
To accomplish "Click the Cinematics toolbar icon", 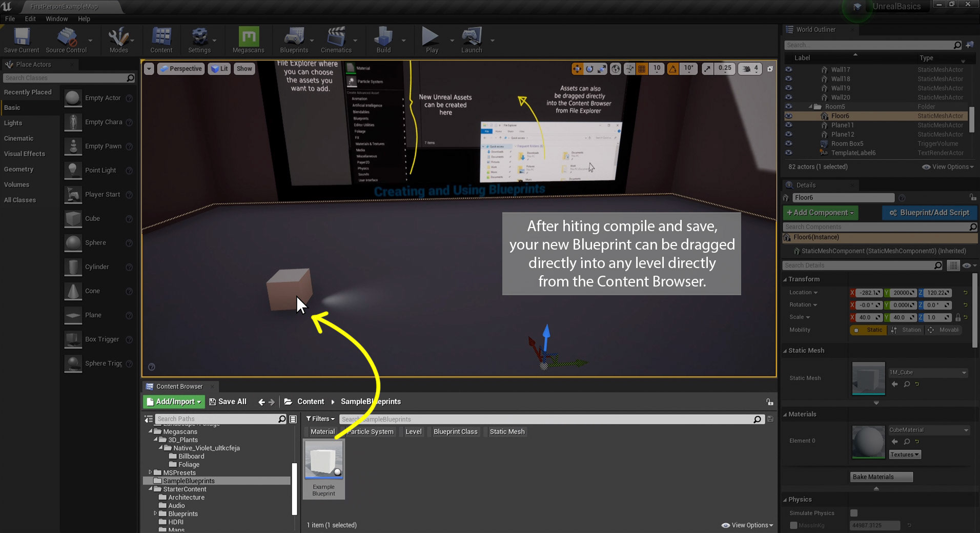I will click(336, 40).
